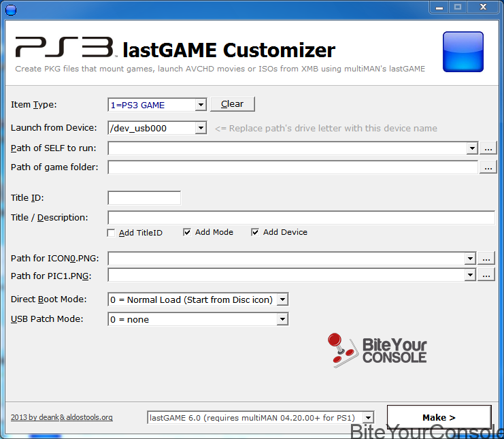
Task: Click the 'Replace path's drive letter' hint text
Action: pyautogui.click(x=326, y=129)
